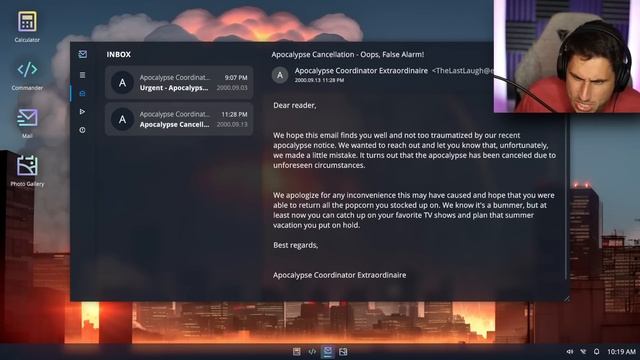Image resolution: width=640 pixels, height=360 pixels.
Task: Click the timestamp '2000.09.13 11:28 PM' in email header
Action: (x=319, y=80)
